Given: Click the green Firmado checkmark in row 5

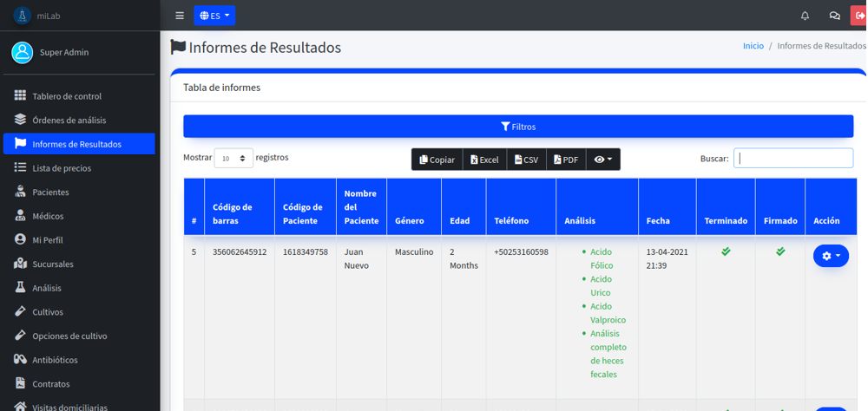Looking at the screenshot, I should click(x=780, y=251).
